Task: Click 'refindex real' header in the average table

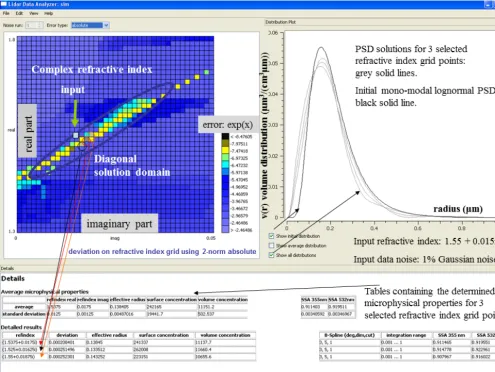Action: point(61,300)
